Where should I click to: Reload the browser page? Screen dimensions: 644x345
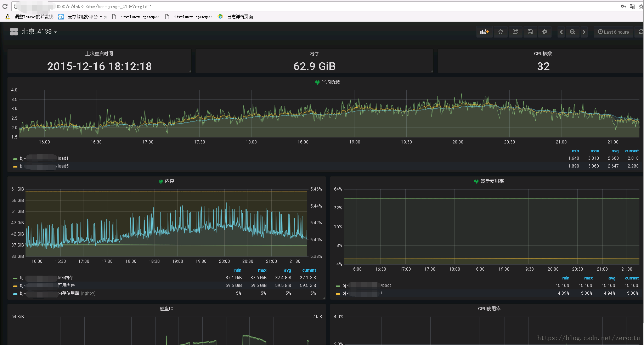pyautogui.click(x=5, y=6)
